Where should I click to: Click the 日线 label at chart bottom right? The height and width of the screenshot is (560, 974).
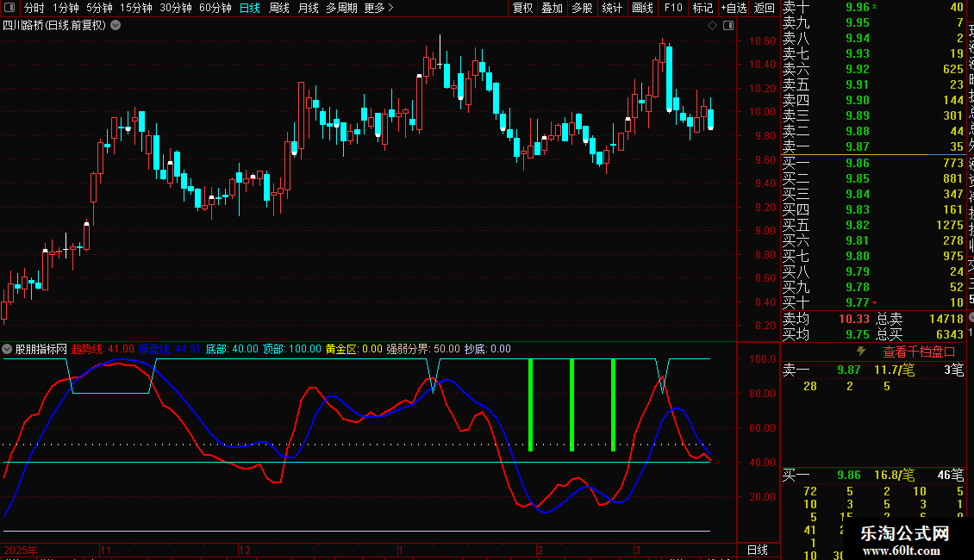757,550
